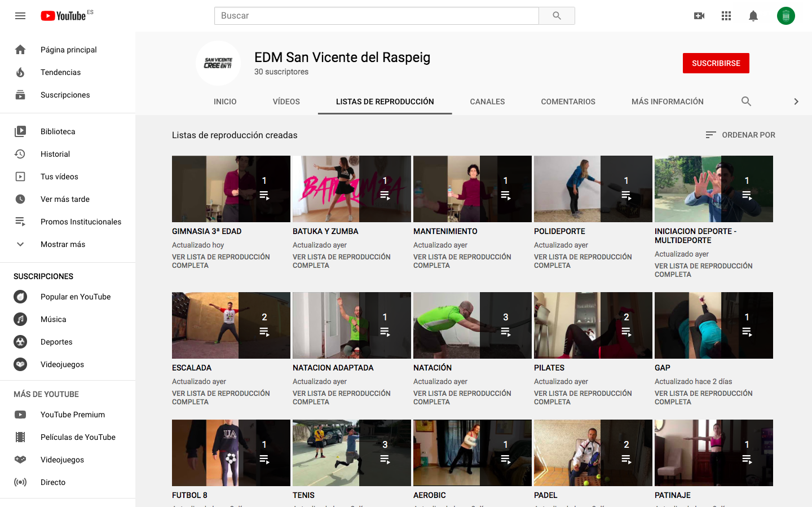View full playlist for NATACIÓN

(x=462, y=398)
